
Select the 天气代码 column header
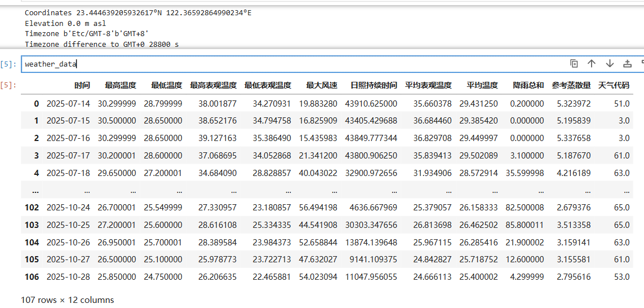click(x=614, y=86)
